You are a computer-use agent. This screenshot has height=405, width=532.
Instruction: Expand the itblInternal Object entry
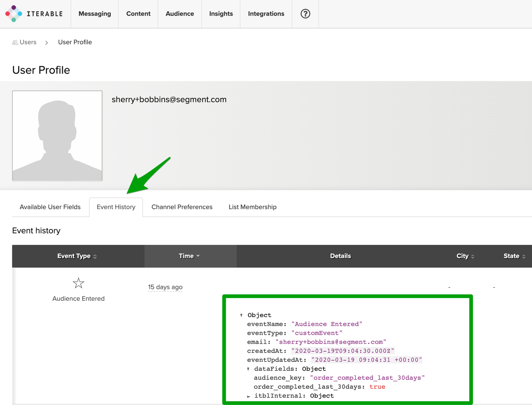click(248, 396)
